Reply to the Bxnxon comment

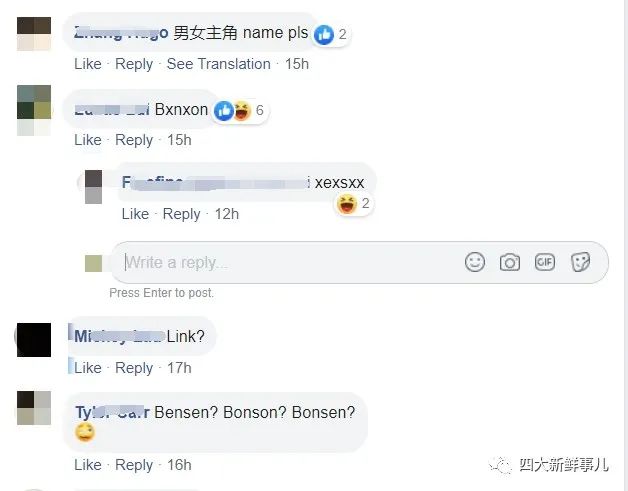click(134, 140)
